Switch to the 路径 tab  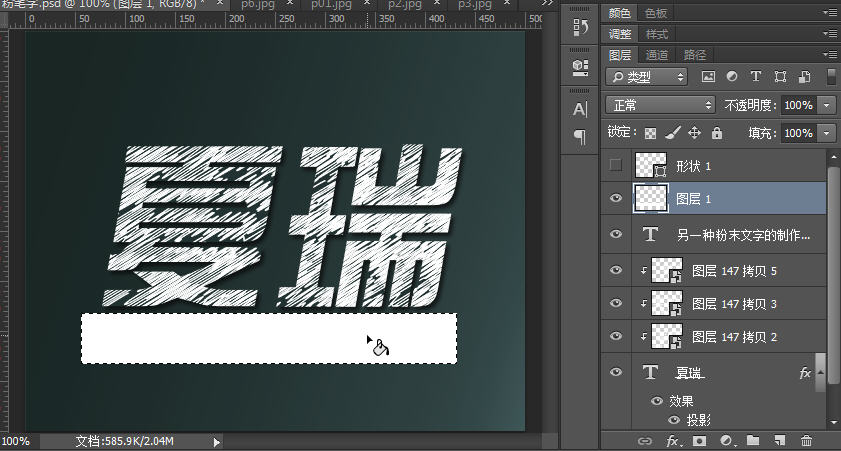tap(695, 55)
